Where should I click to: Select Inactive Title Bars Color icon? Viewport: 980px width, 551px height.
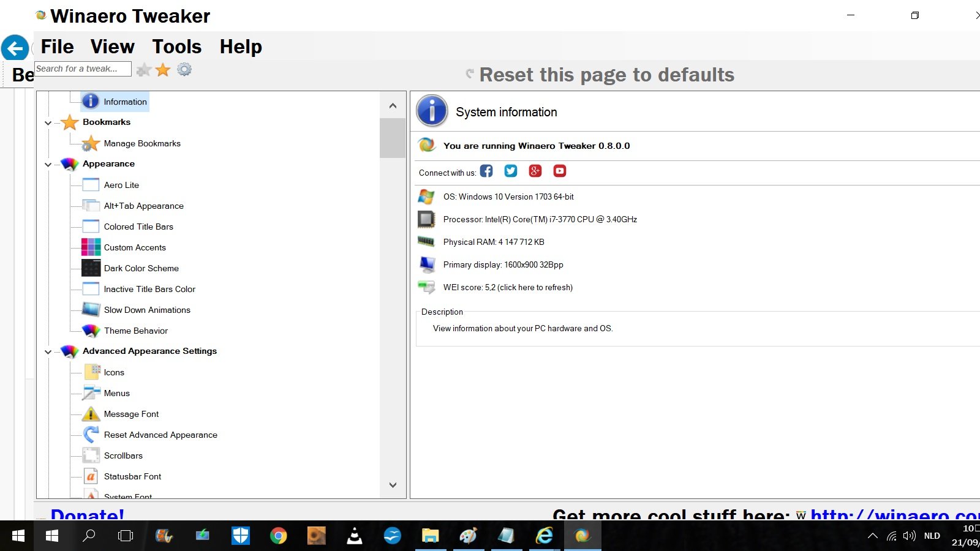(x=91, y=289)
